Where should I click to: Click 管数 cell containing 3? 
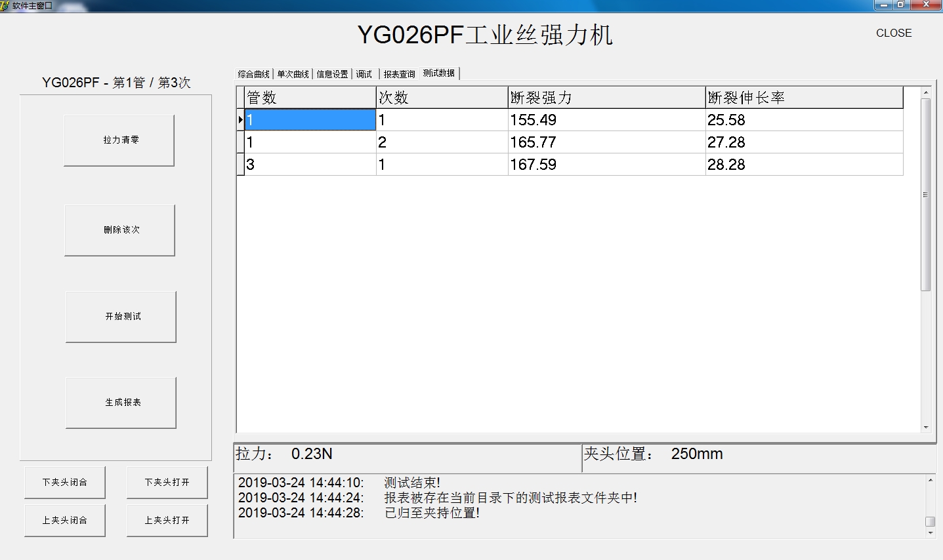[310, 165]
